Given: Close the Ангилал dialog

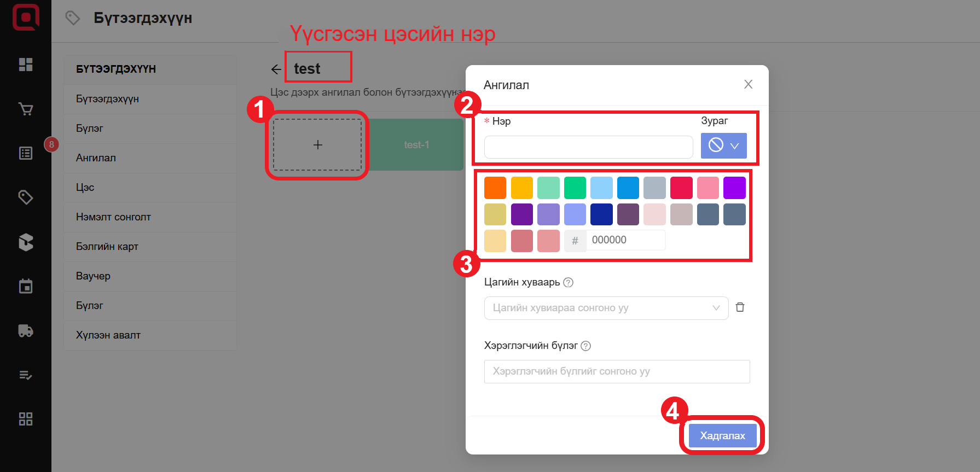Looking at the screenshot, I should point(748,84).
